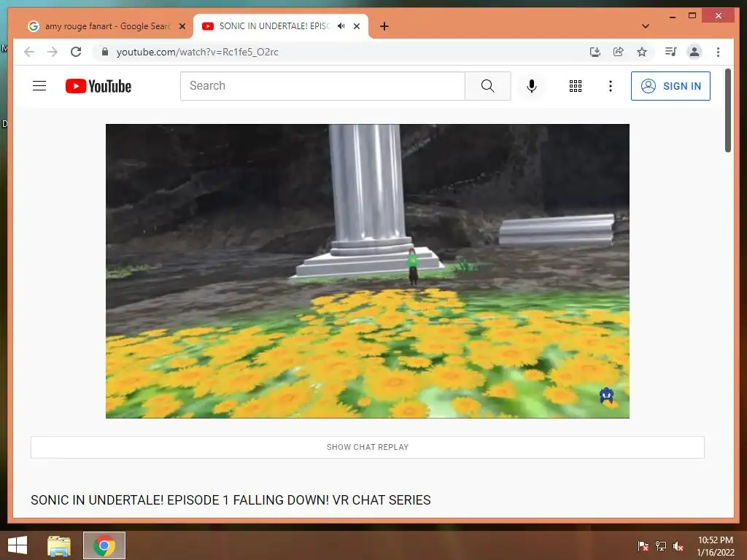This screenshot has width=747, height=560.
Task: Open the Windows Start menu
Action: click(x=18, y=545)
